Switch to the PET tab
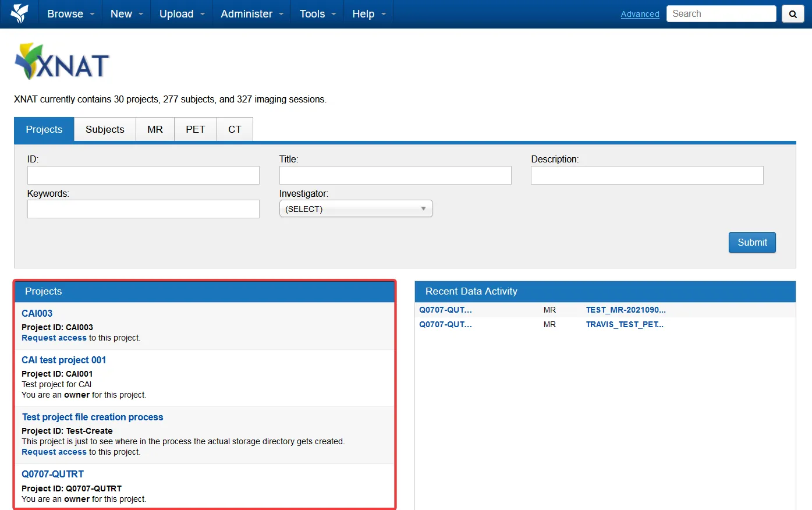Viewport: 812px width, 510px height. (196, 129)
